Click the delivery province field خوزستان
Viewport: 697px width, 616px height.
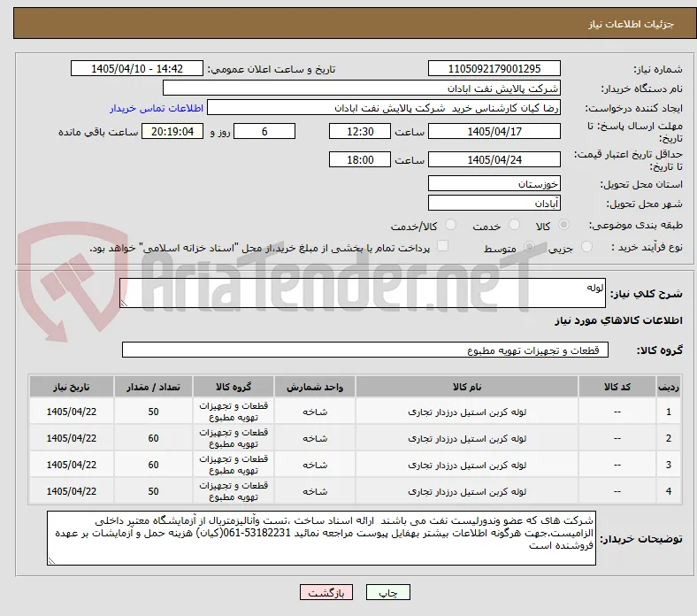494,184
